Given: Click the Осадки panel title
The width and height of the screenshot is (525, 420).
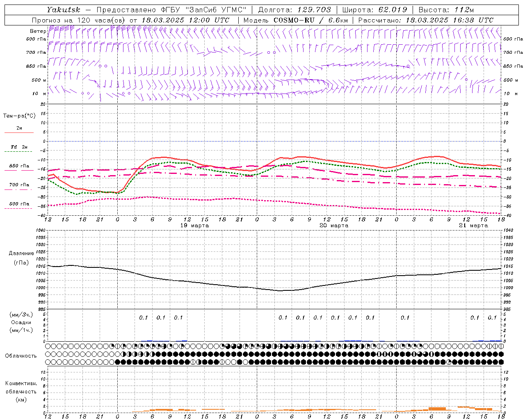Looking at the screenshot, I should coord(21,322).
